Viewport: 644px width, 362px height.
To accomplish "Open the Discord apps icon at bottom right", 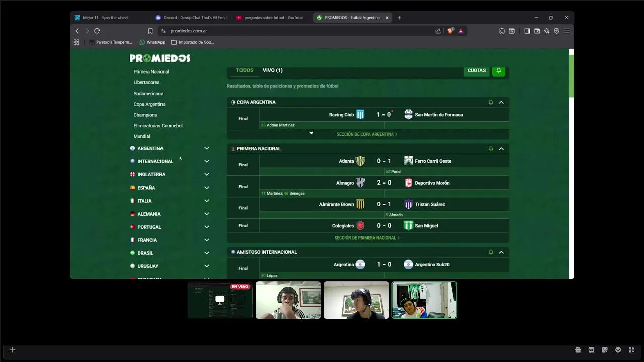I will [631, 350].
